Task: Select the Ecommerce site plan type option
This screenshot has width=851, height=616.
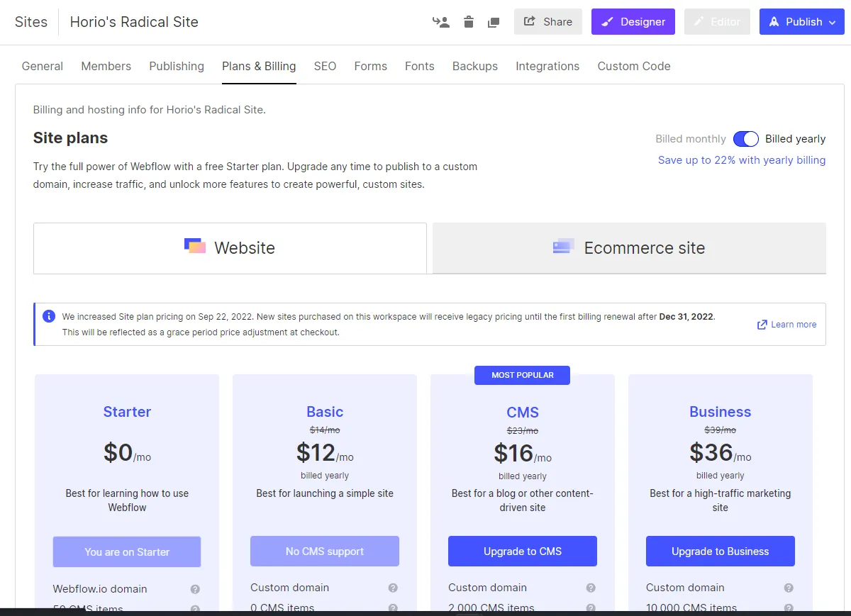Action: [x=629, y=248]
